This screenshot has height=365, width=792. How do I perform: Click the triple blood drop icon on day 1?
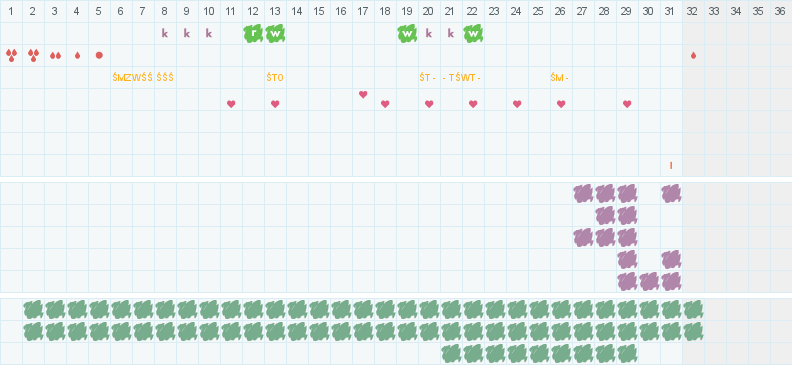pyautogui.click(x=11, y=55)
